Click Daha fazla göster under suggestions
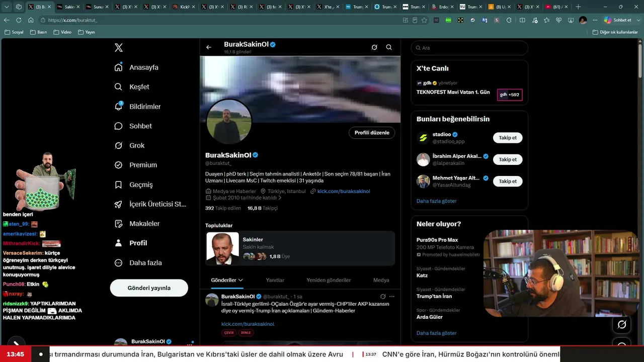Screen dimensions: 644x362 point(436,201)
